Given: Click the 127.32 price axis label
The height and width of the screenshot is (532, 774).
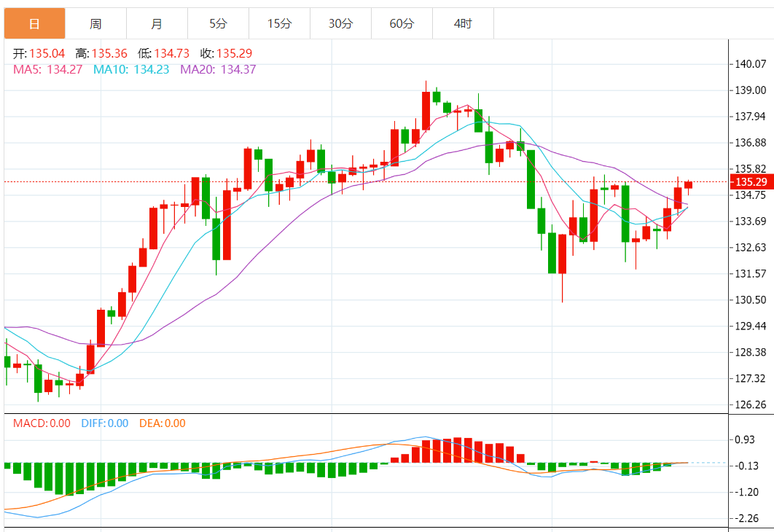Looking at the screenshot, I should click(x=750, y=378).
